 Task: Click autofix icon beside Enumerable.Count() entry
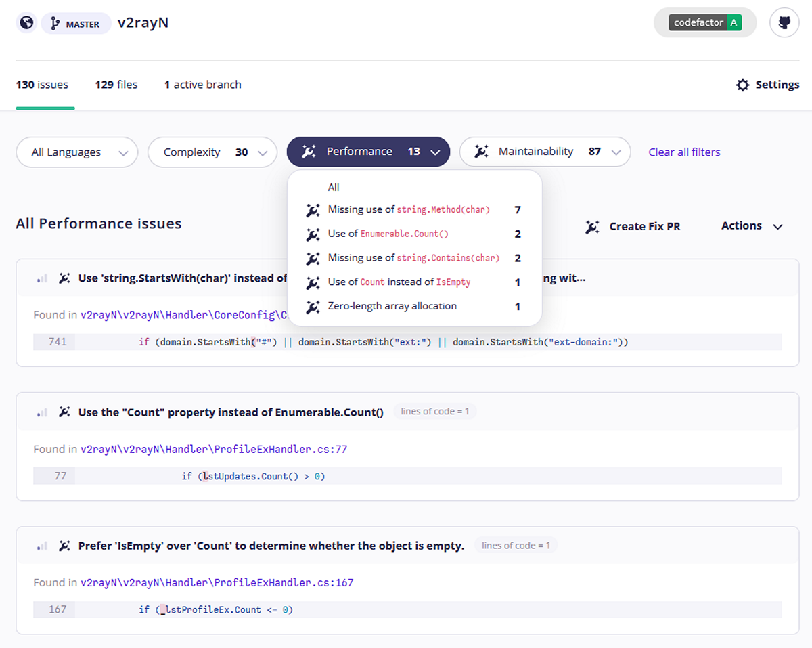(313, 234)
